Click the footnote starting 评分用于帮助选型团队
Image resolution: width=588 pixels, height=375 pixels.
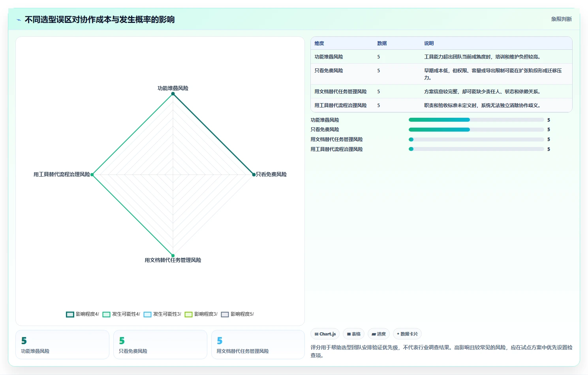tap(441, 351)
